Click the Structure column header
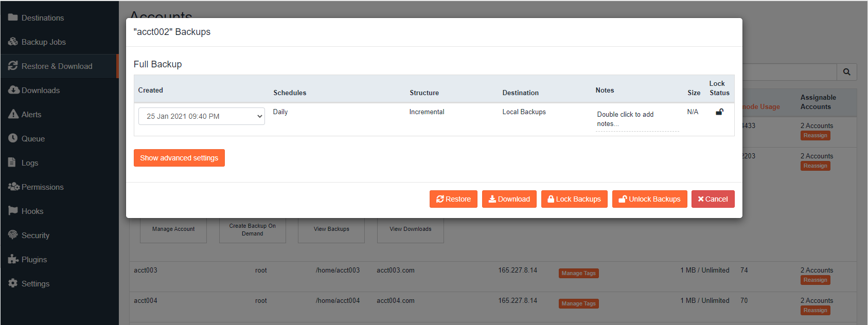Screen dimensions: 868x325 [x=424, y=93]
